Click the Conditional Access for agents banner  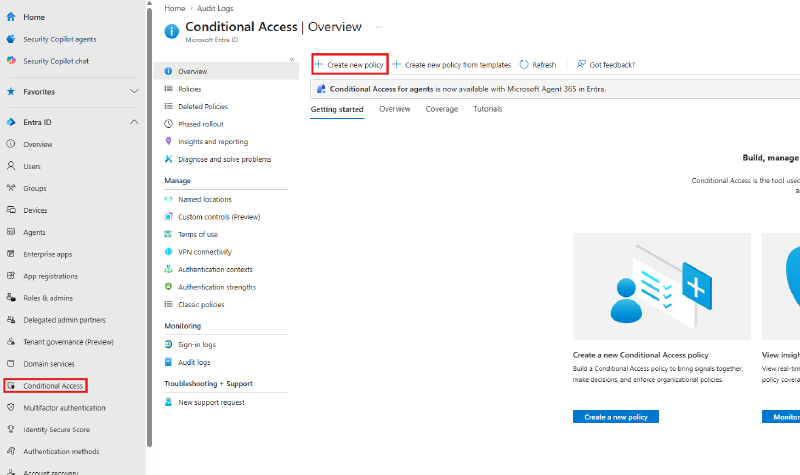click(555, 89)
